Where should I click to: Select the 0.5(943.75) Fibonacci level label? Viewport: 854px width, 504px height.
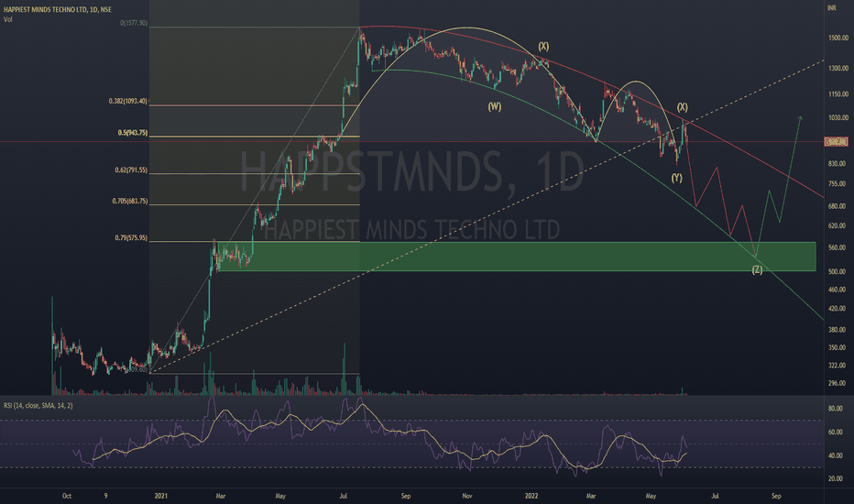(x=133, y=133)
